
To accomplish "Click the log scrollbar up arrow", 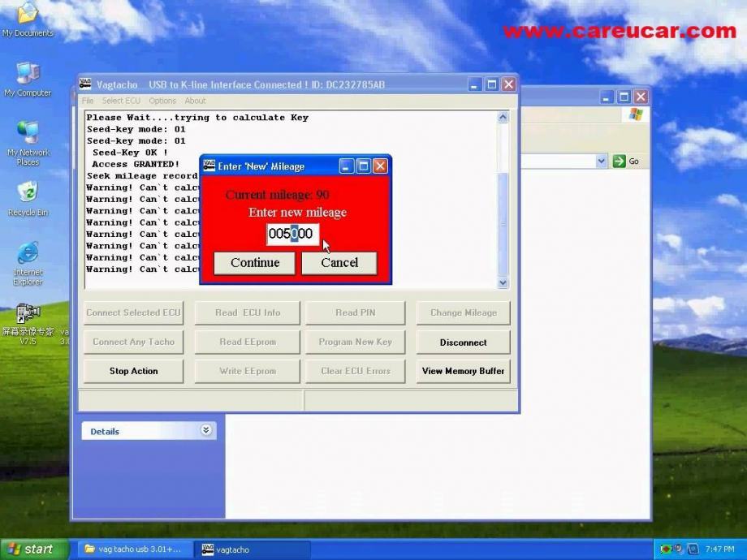I will [x=503, y=117].
